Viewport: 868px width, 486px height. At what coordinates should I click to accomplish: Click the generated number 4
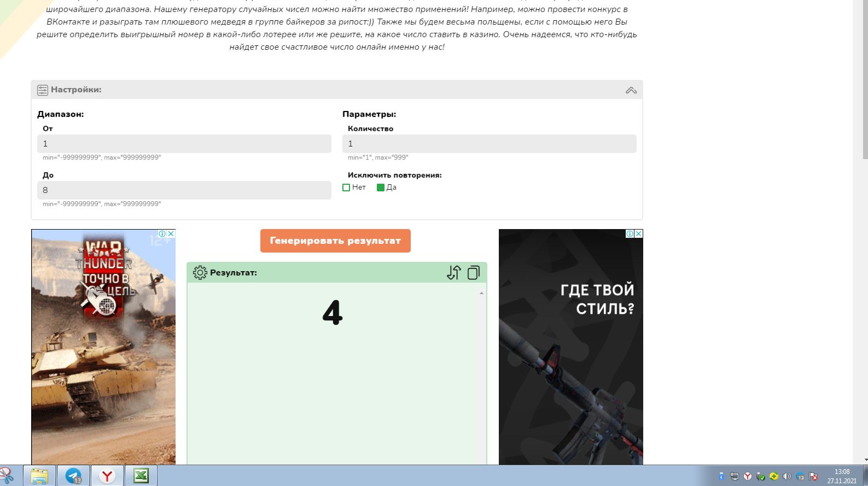point(333,313)
